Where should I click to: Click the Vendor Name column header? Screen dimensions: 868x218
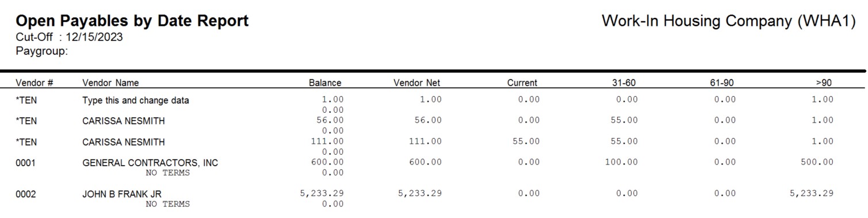click(110, 83)
